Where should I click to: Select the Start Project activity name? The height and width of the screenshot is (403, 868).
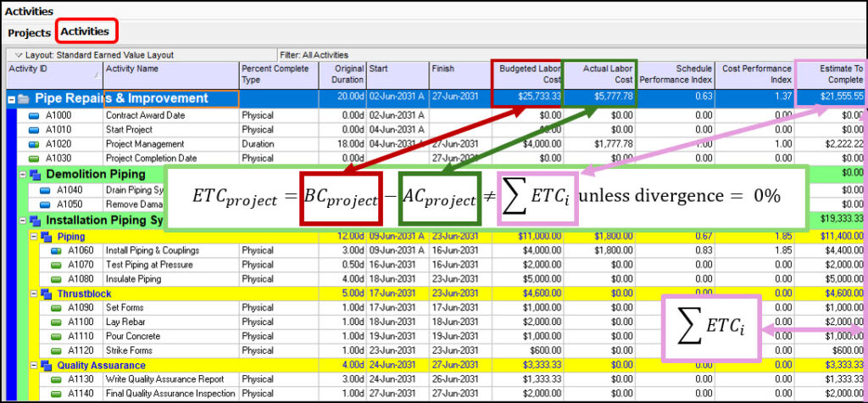(x=129, y=130)
